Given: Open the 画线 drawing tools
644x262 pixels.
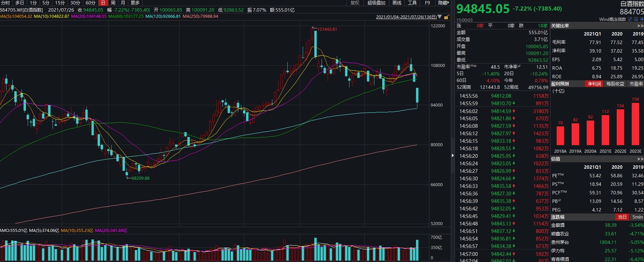Looking at the screenshot, I should 397,3.
